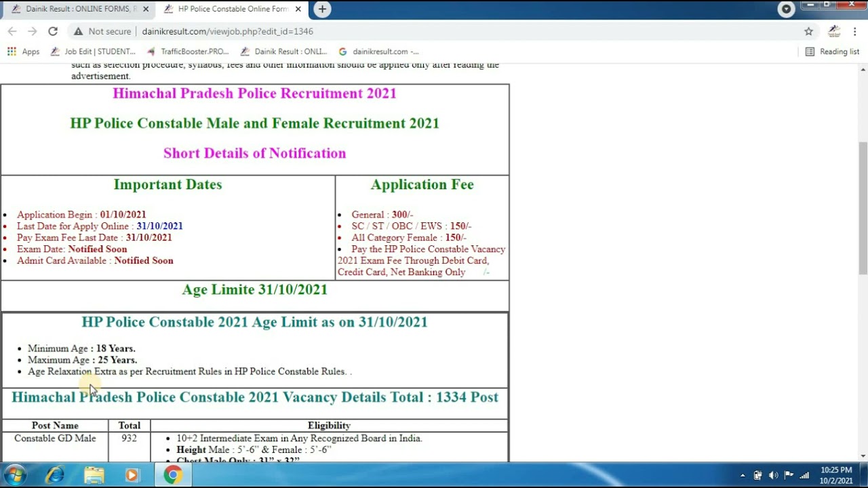868x488 pixels.
Task: Click HP Police Constable Male and Female Recruitment heading
Action: (x=254, y=123)
